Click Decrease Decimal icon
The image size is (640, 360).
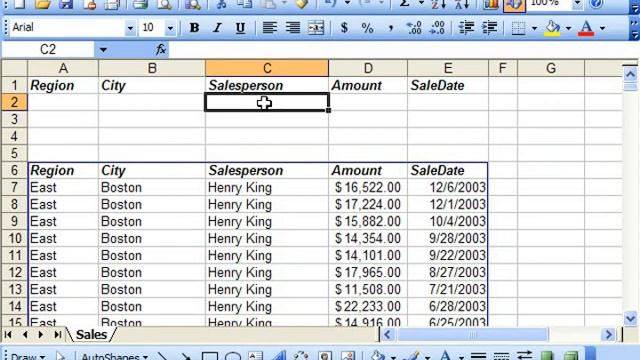[x=437, y=28]
